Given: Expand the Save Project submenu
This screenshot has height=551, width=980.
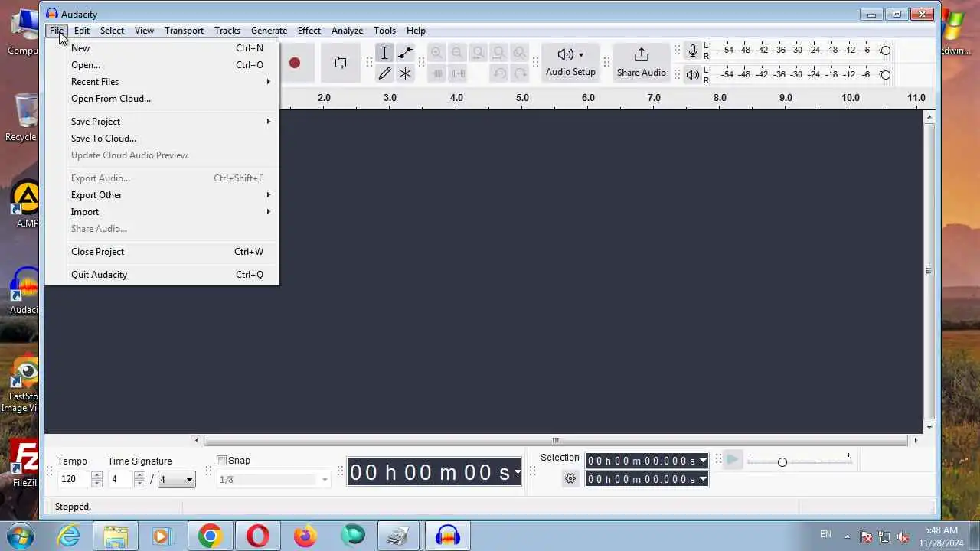Looking at the screenshot, I should [162, 122].
